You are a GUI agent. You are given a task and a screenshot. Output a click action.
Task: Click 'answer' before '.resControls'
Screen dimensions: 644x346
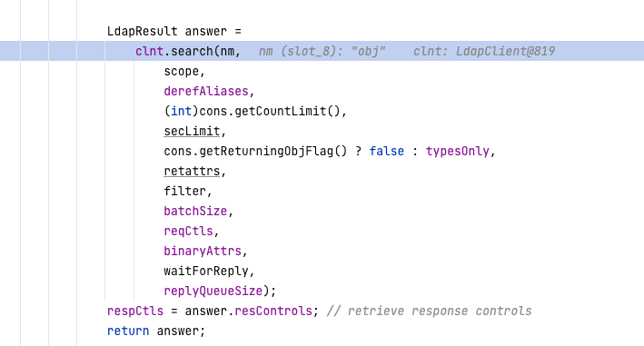[x=206, y=311]
